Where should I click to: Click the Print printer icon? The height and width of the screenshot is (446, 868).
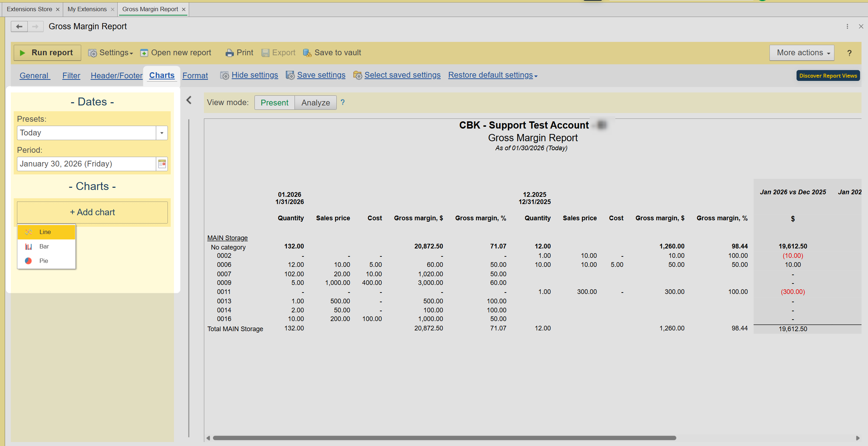point(229,53)
